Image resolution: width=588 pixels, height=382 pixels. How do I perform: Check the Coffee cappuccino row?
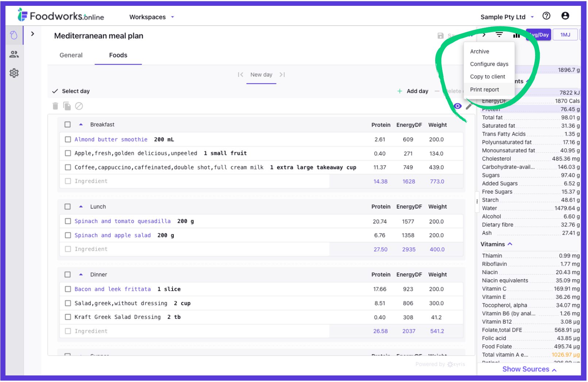pos(67,168)
